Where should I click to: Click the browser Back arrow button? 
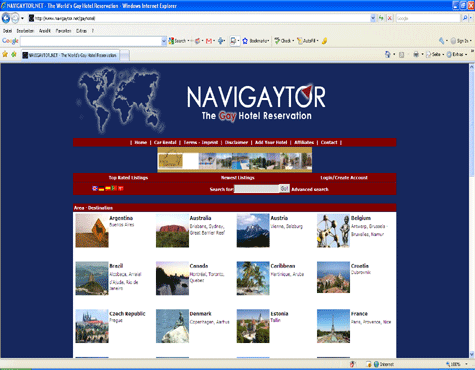[x=6, y=18]
